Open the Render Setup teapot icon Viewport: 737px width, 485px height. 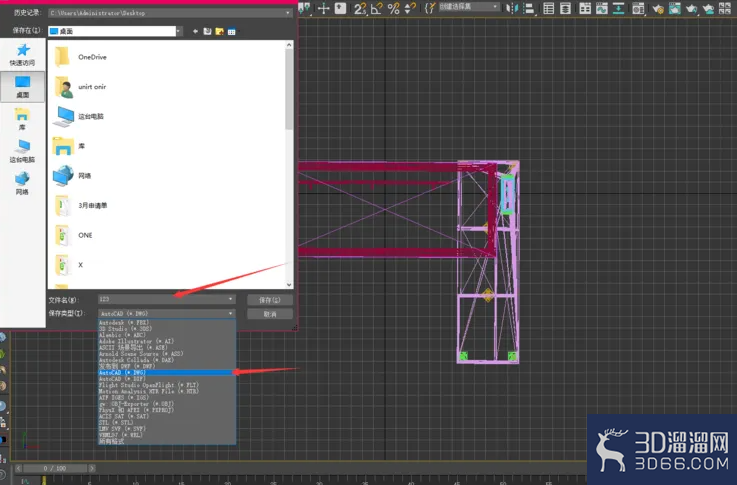tap(658, 8)
